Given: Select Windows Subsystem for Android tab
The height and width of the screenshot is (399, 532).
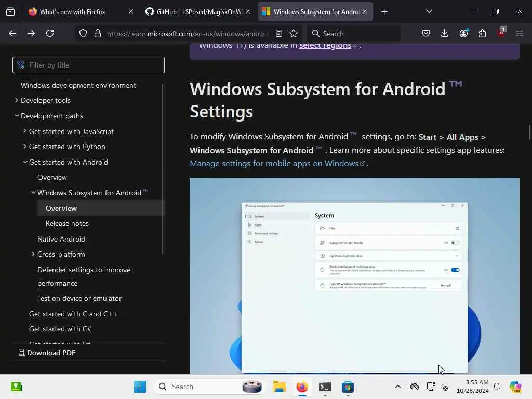Looking at the screenshot, I should [315, 12].
